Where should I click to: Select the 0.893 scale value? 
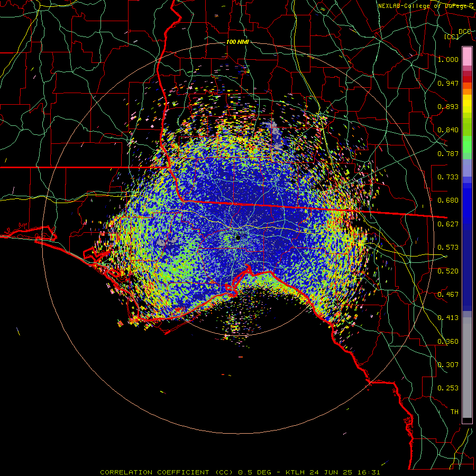(x=448, y=106)
